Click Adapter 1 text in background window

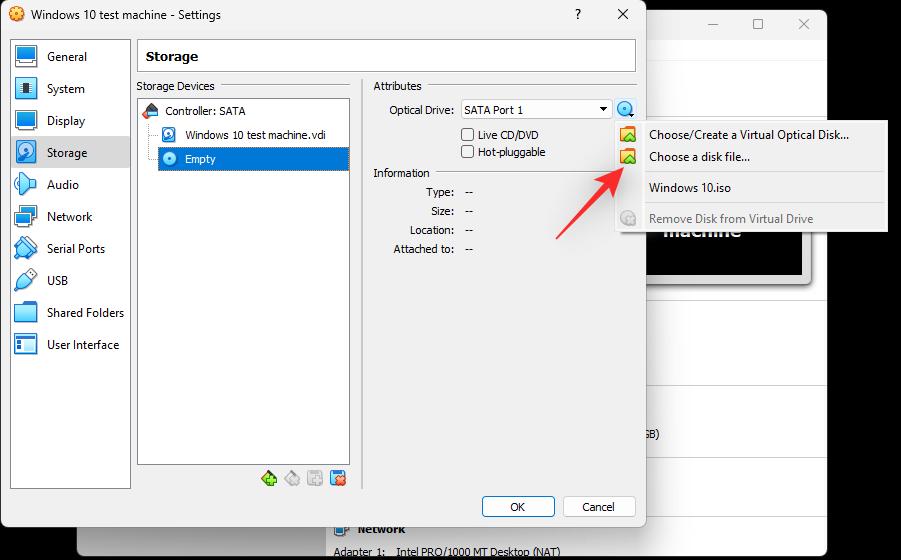[359, 552]
